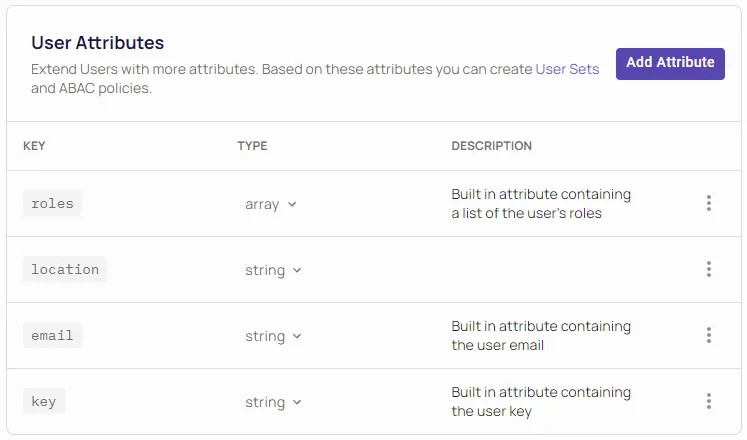Click the TYPE column header

(252, 146)
